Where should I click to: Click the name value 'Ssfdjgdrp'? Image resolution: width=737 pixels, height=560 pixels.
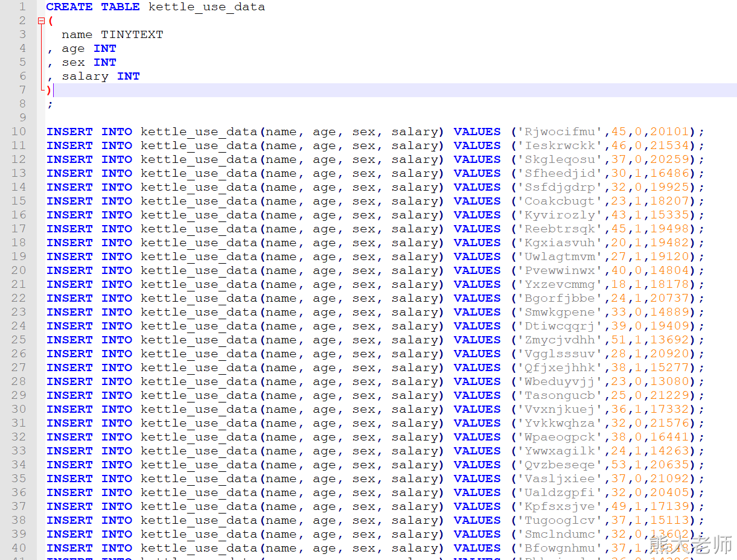pyautogui.click(x=560, y=188)
